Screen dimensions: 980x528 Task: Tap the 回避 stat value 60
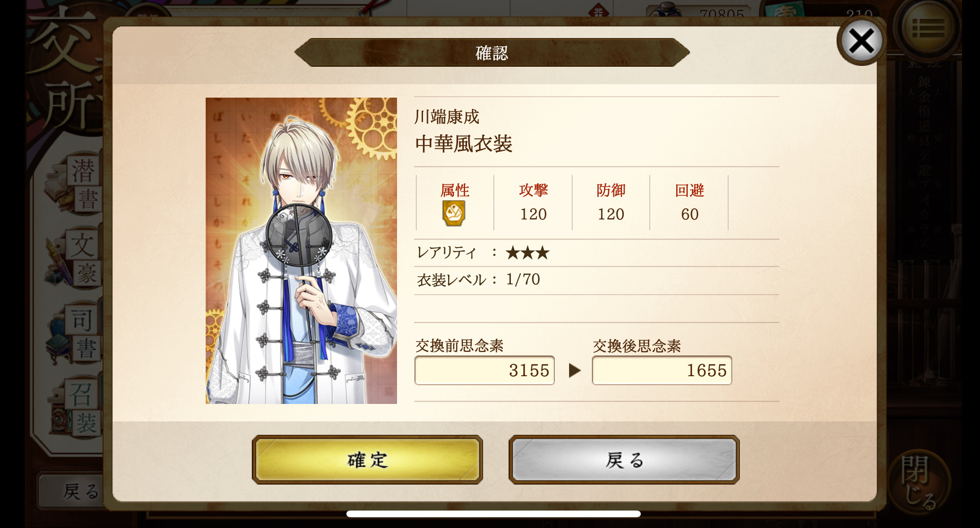pos(690,214)
